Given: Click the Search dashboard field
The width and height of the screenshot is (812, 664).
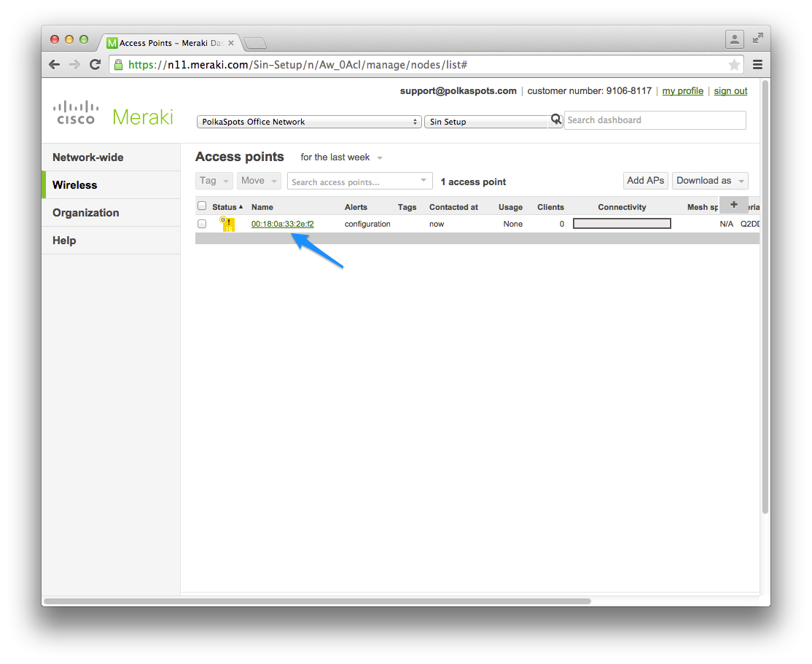Looking at the screenshot, I should [x=655, y=120].
